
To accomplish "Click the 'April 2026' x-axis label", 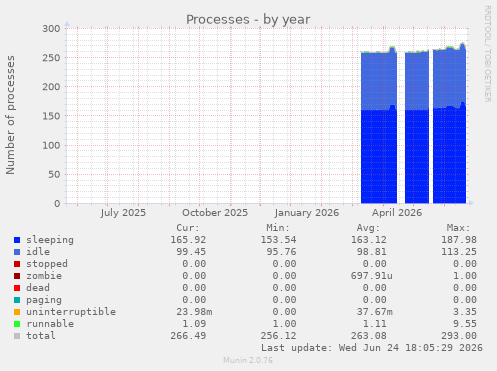I will coord(397,213).
